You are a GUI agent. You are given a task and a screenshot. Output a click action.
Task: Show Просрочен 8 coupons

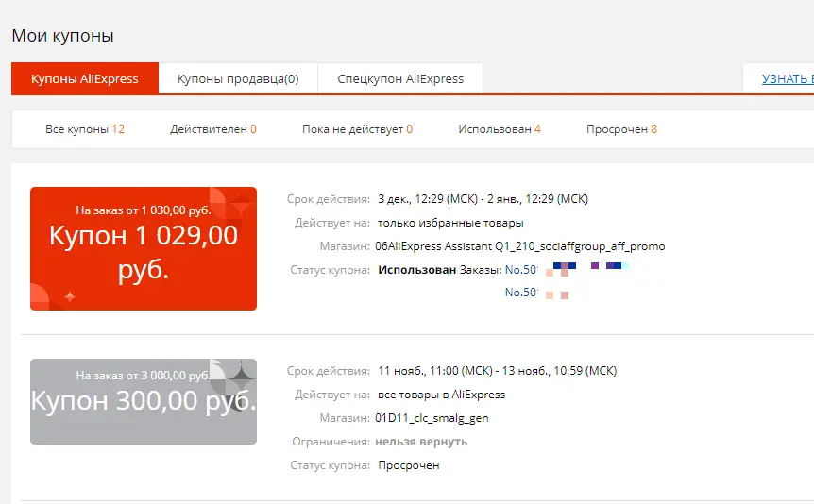[x=621, y=129]
